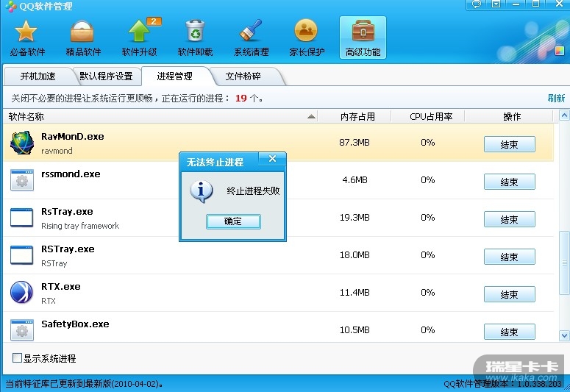This screenshot has height=392, width=570.
Task: Click the SafetyBox.exe gear icon
Action: click(x=22, y=329)
